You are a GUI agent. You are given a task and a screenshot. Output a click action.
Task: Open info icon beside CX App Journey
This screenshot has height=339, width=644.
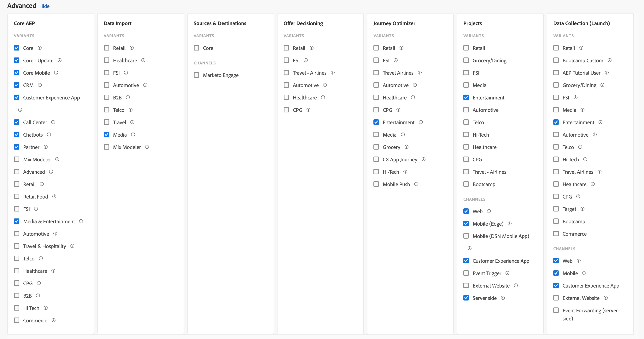(424, 159)
